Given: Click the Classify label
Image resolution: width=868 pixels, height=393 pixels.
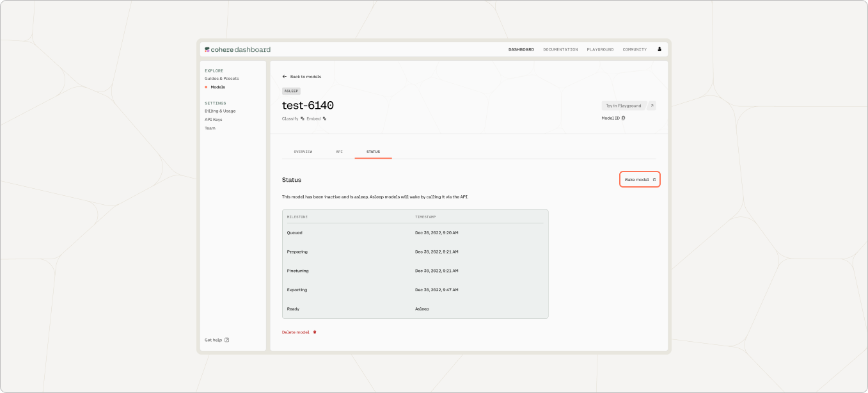Looking at the screenshot, I should pos(290,118).
